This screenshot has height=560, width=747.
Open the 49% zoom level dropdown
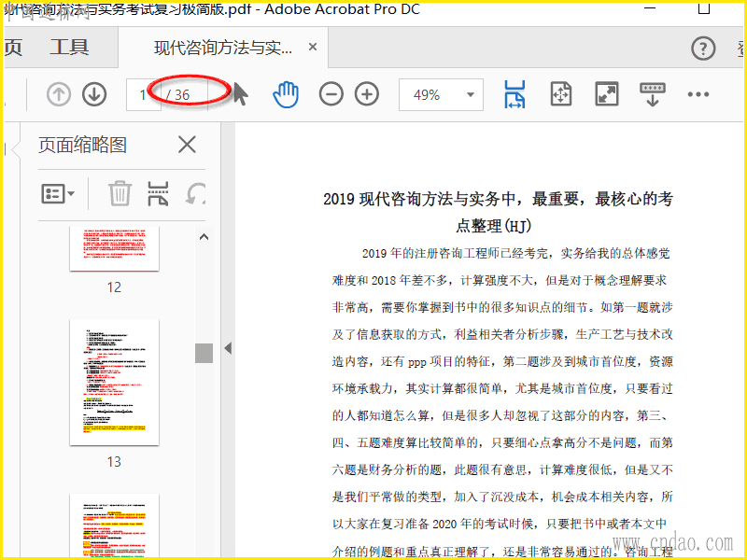click(441, 94)
